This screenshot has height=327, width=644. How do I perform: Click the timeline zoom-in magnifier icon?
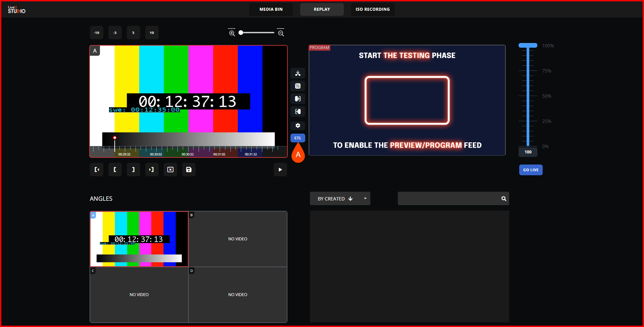tap(232, 33)
